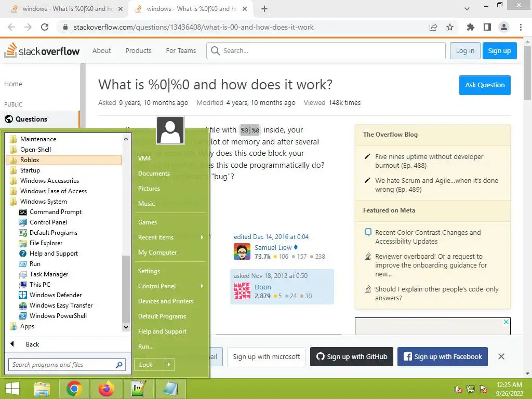Dismiss the sign-up banner with the X
This screenshot has height=399, width=532.
[x=501, y=356]
